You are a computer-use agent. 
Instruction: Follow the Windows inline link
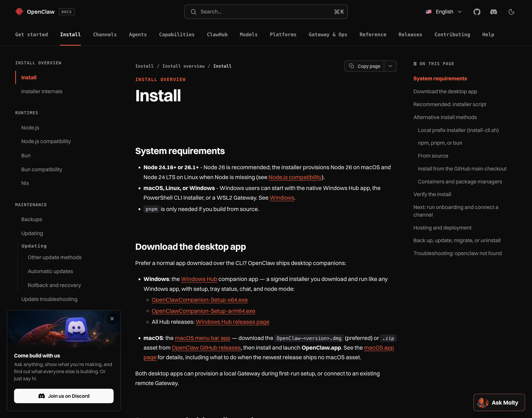click(282, 198)
